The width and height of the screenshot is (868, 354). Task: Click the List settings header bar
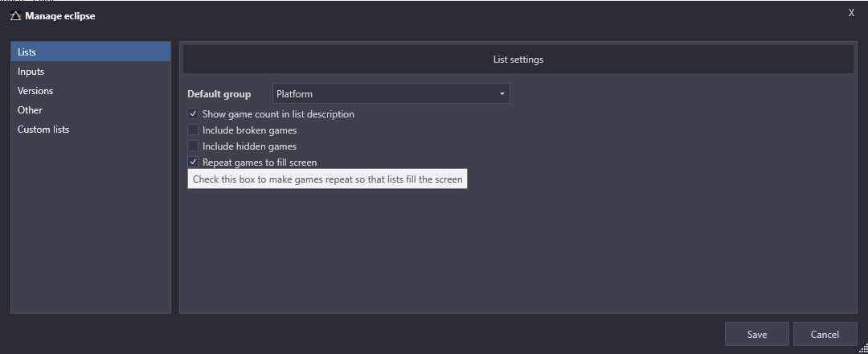(518, 60)
